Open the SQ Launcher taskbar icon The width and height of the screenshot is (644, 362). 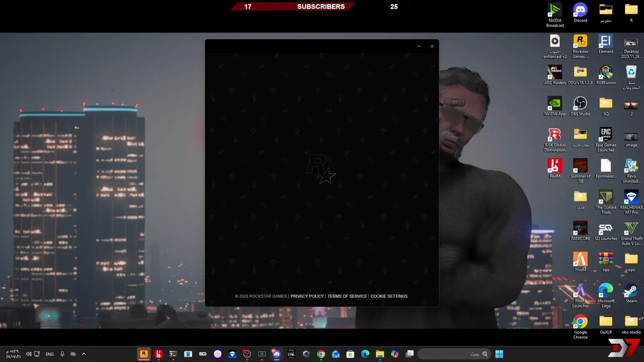click(203, 354)
